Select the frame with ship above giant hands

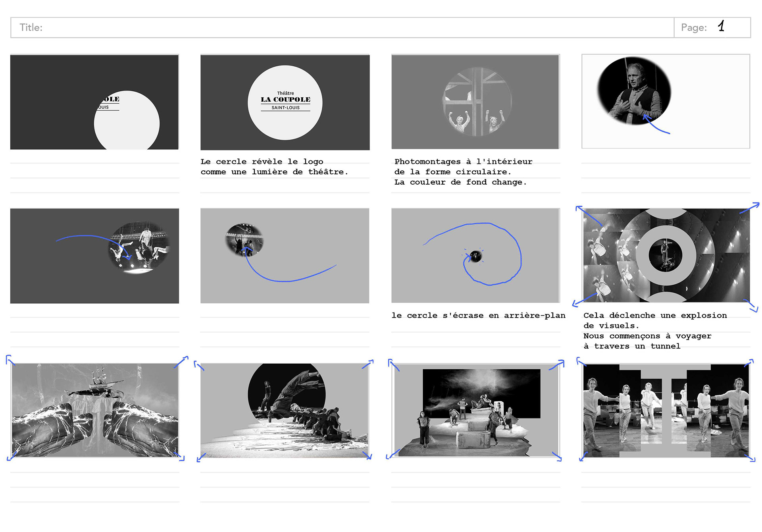pyautogui.click(x=95, y=410)
